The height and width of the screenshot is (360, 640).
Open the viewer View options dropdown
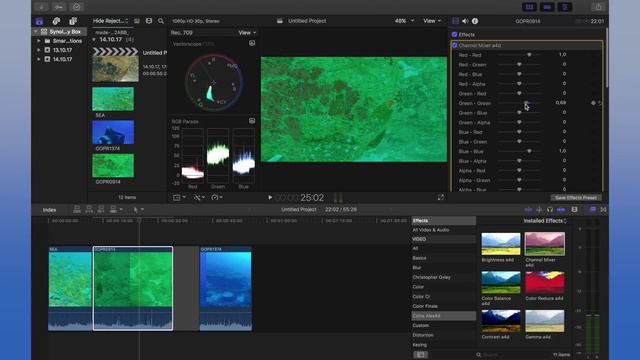click(432, 21)
